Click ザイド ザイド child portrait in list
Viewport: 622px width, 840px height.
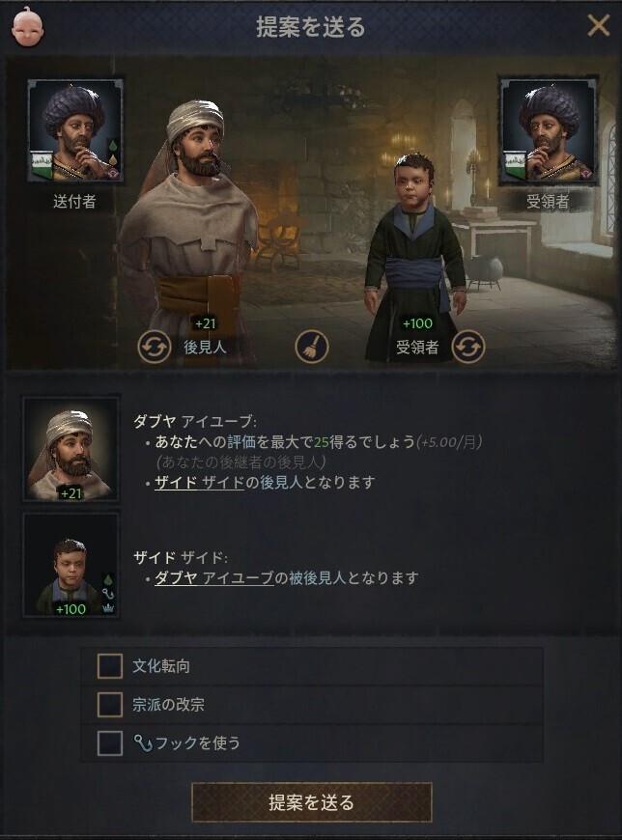(x=71, y=565)
